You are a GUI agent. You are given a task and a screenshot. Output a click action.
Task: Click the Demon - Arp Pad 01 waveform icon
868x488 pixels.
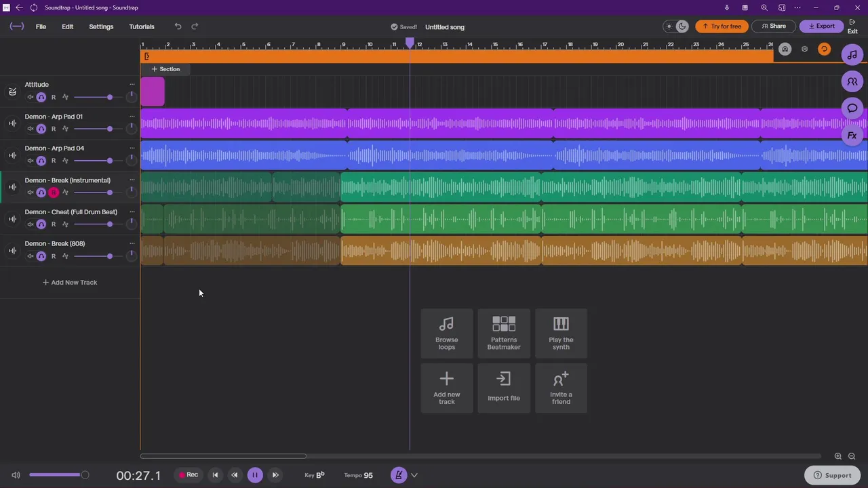(12, 123)
